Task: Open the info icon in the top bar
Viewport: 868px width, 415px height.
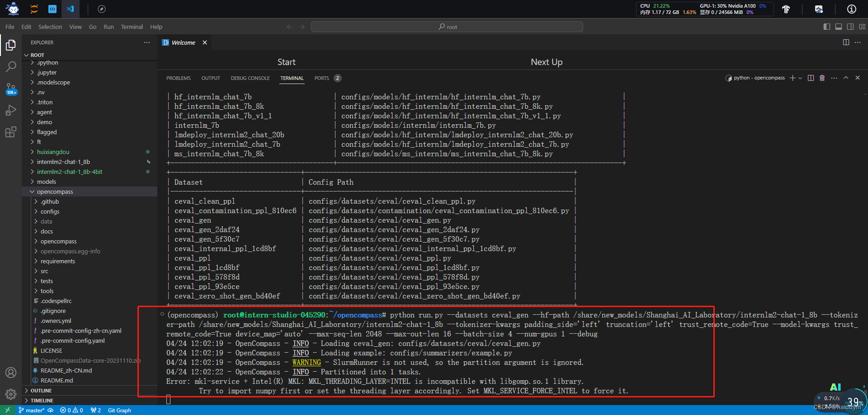Action: coord(852,9)
